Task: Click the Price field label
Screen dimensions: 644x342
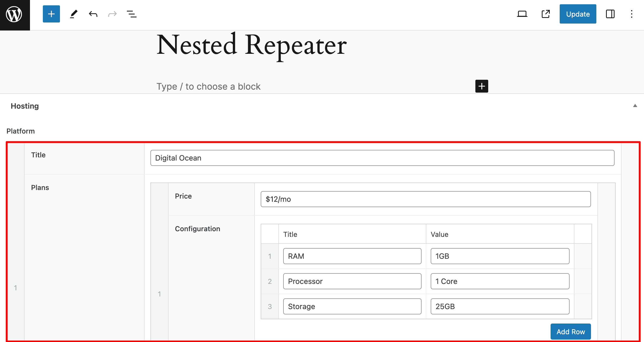Action: 183,196
